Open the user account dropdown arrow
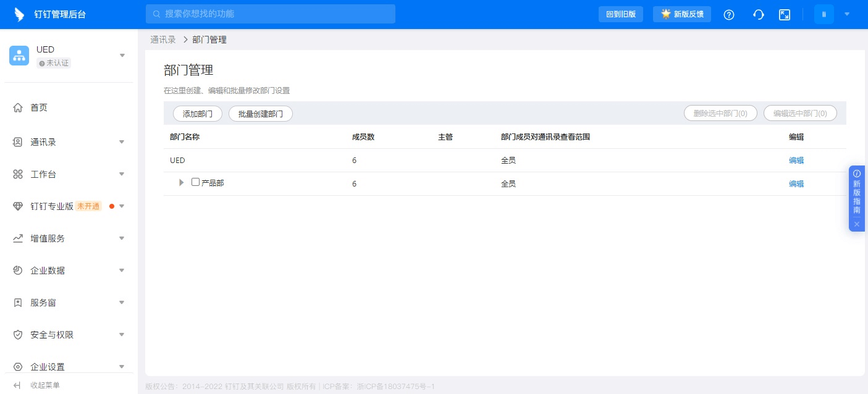Image resolution: width=868 pixels, height=394 pixels. [847, 14]
